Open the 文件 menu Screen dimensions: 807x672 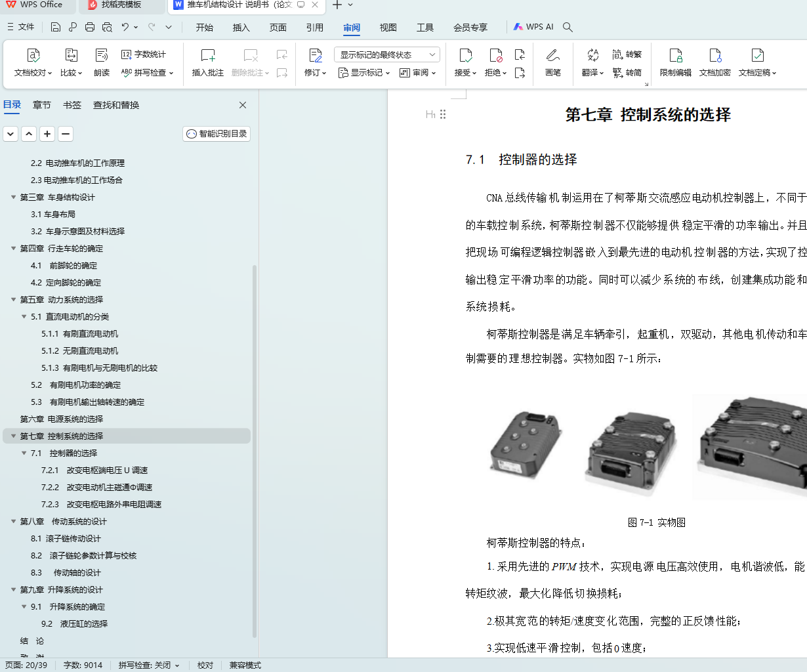pos(20,27)
